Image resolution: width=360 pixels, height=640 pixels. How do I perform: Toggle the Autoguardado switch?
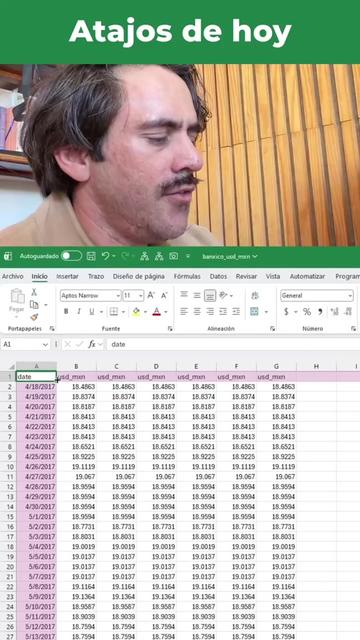71,256
